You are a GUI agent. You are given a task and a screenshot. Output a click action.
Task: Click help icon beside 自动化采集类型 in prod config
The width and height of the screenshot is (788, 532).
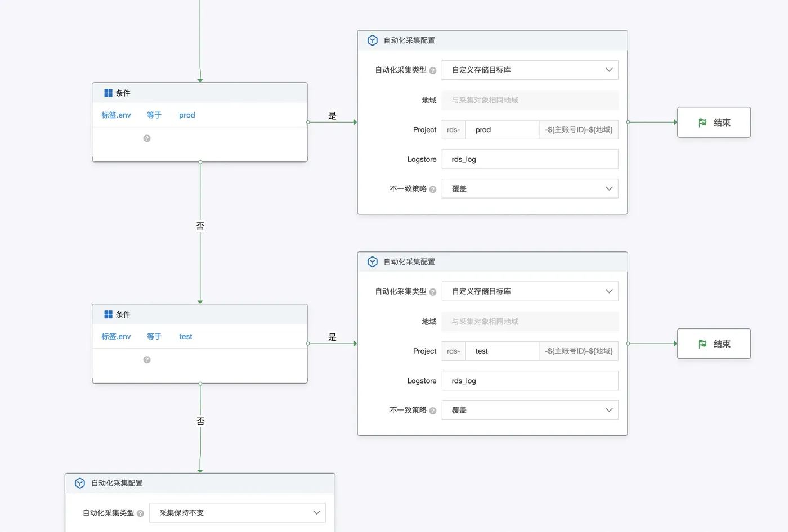point(433,71)
